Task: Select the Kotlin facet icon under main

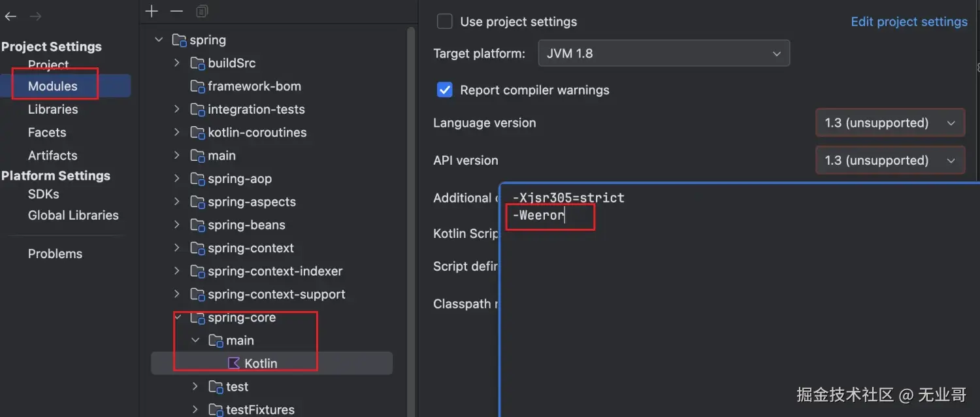Action: point(233,363)
